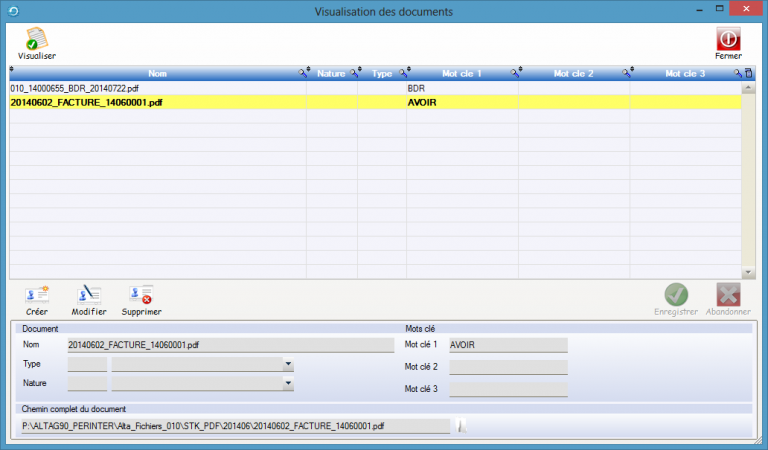Screen dimensions: 768x450
Task: Sort table by Nom column header
Action: pos(157,74)
